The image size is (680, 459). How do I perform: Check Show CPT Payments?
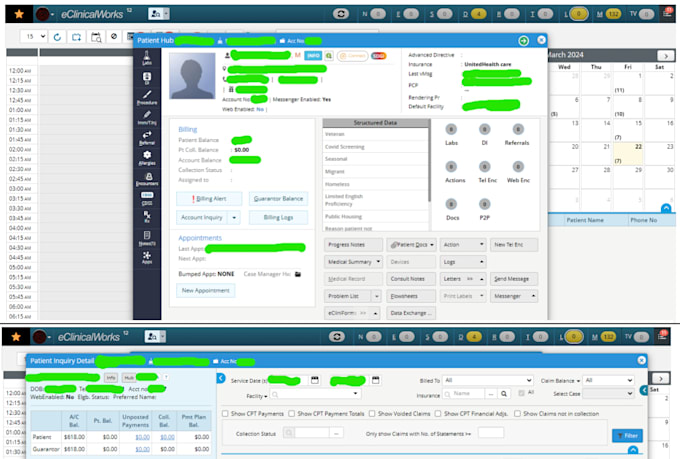tap(225, 413)
